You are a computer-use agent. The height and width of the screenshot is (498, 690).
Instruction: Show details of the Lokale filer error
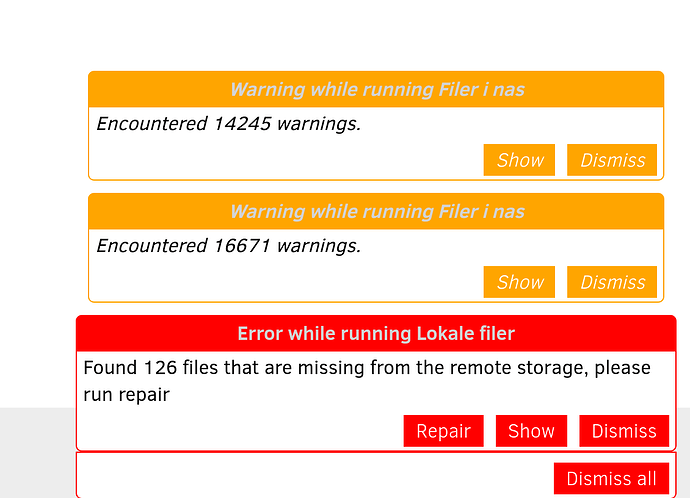pyautogui.click(x=531, y=431)
